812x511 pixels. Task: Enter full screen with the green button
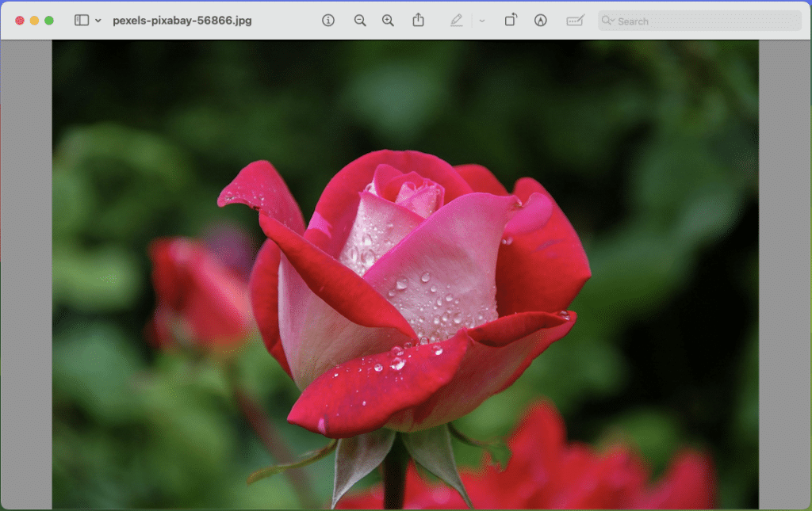point(49,21)
